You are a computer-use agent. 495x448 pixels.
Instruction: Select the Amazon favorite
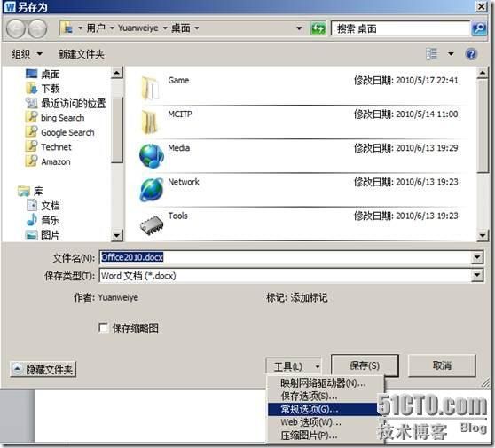click(56, 161)
